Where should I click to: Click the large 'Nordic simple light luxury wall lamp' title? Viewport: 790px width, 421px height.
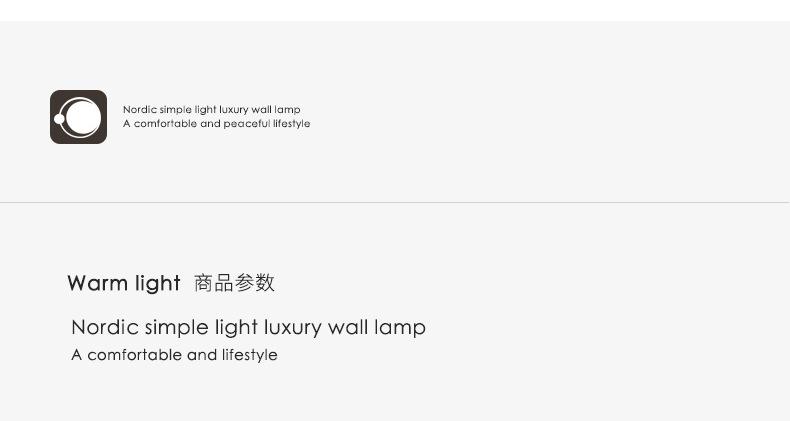248,328
